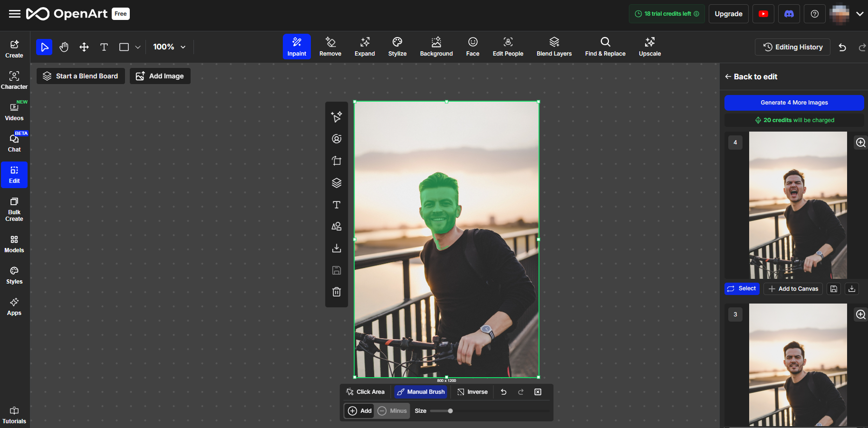Zoom into result image 4

pos(860,143)
